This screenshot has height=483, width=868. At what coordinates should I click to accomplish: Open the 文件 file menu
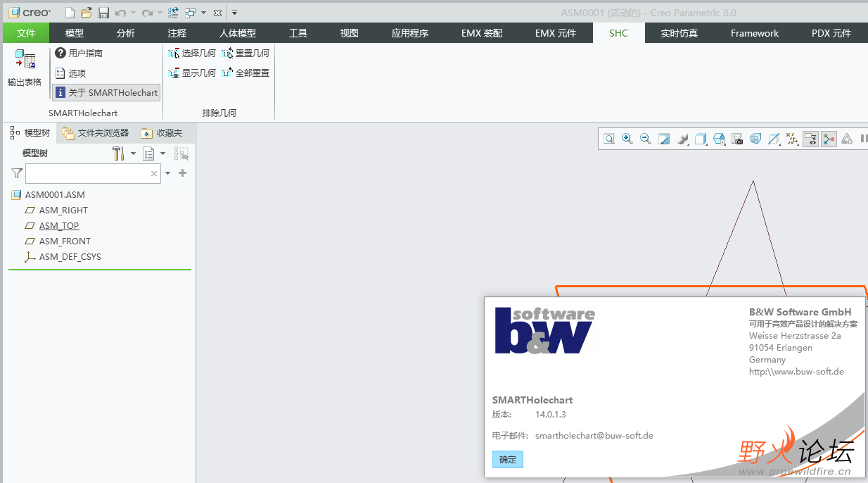point(26,33)
